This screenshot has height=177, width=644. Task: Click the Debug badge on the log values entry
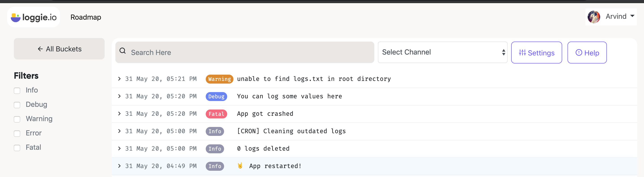coord(216,96)
